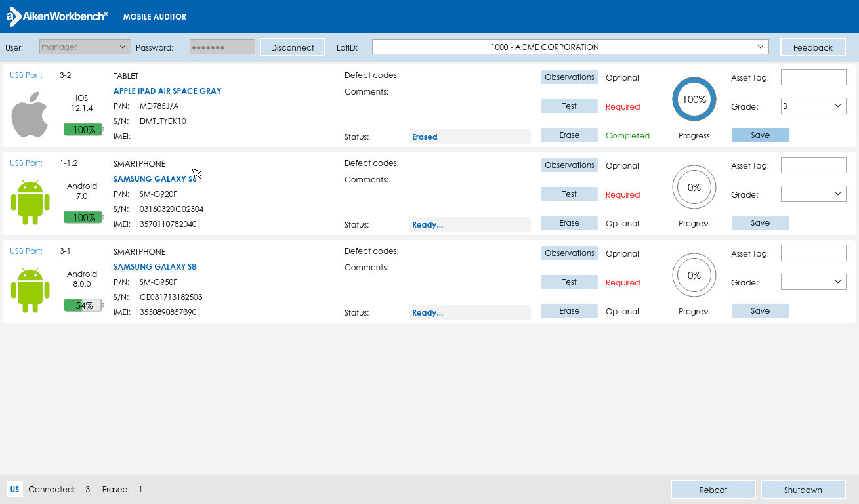
Task: Click the Erased devices count
Action: coord(140,490)
